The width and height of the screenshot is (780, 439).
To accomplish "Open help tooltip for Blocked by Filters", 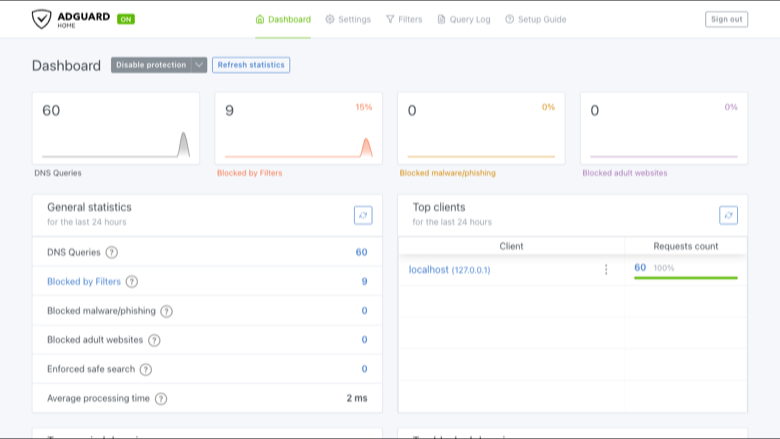I will click(132, 282).
